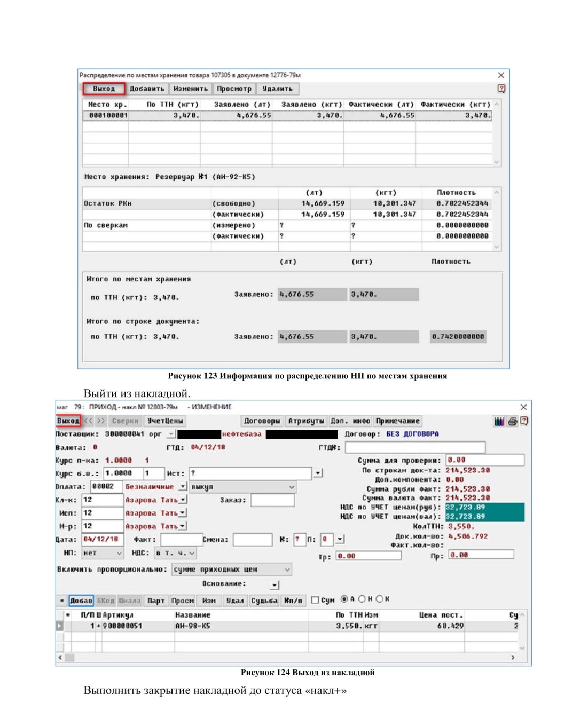This screenshot has height=711, width=588.
Task: Click the Оплата code field 00002
Action: coord(107,486)
